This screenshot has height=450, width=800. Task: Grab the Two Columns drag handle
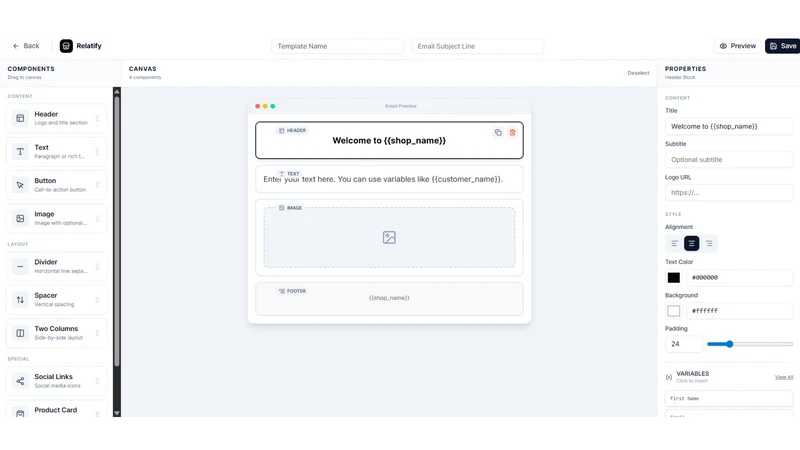click(x=97, y=333)
